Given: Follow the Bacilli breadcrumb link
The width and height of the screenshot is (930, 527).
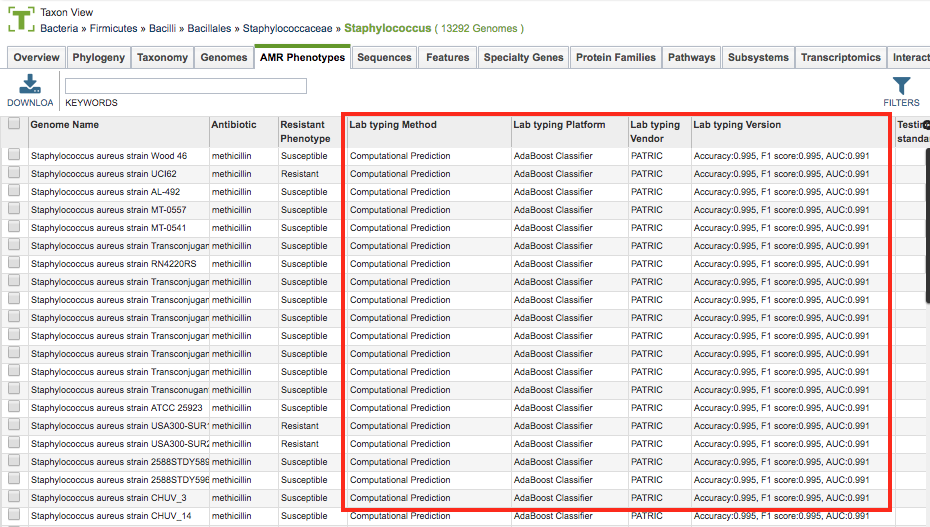Looking at the screenshot, I should pyautogui.click(x=163, y=28).
